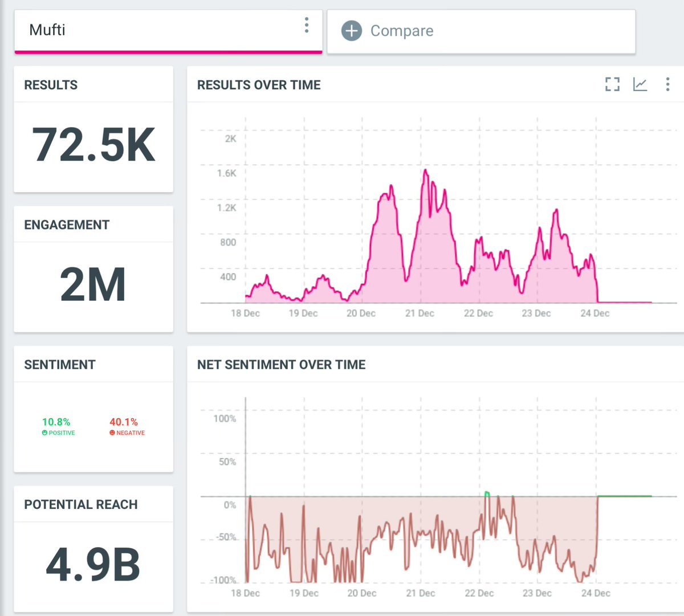Image resolution: width=684 pixels, height=616 pixels.
Task: Click the 22 Dec label in results chart
Action: pyautogui.click(x=478, y=313)
